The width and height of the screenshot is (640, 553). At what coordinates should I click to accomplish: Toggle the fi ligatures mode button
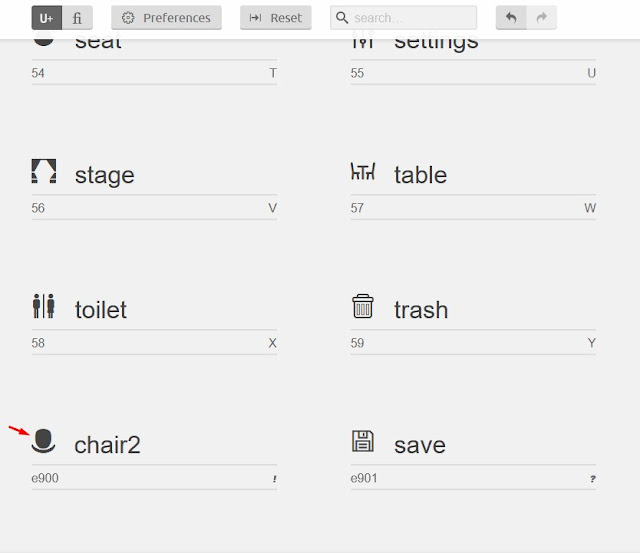[77, 18]
